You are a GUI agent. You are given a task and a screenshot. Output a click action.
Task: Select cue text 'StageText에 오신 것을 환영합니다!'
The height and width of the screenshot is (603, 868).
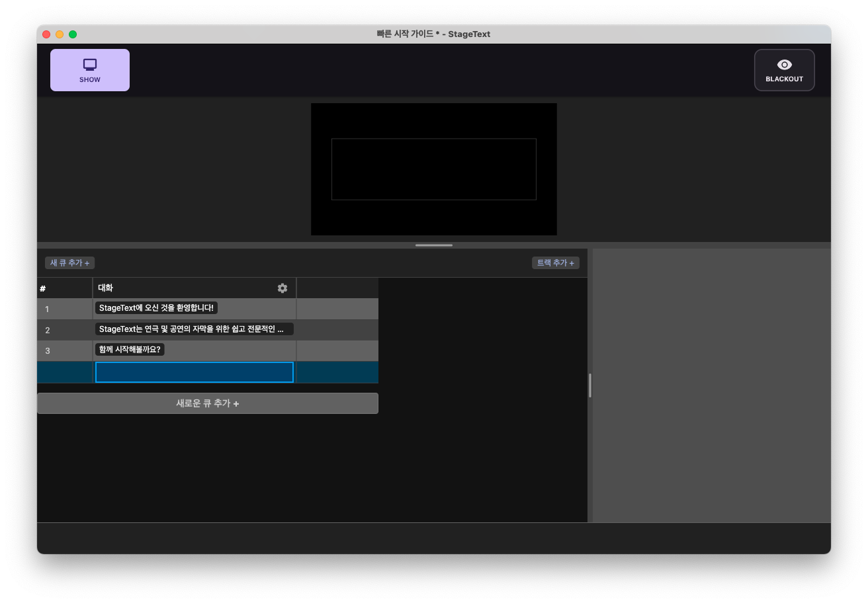156,308
